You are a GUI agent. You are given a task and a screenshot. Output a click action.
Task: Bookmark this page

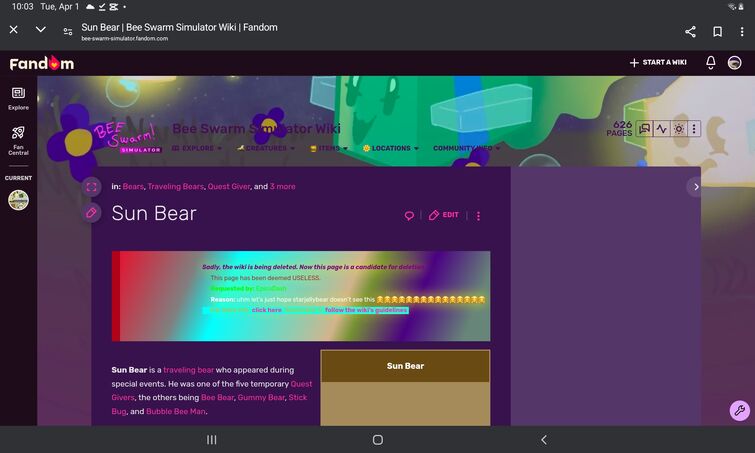[717, 32]
